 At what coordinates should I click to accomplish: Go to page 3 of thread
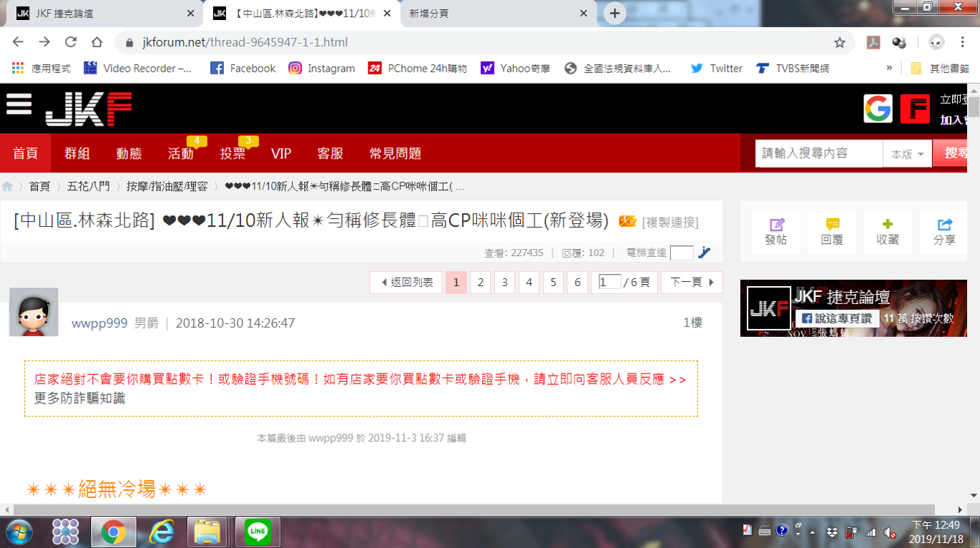504,283
